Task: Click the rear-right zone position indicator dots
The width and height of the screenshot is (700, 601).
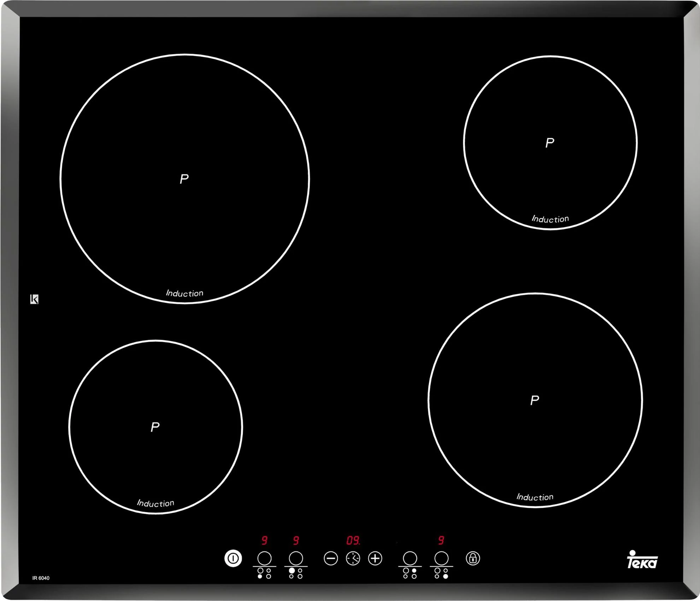Action: 410,573
